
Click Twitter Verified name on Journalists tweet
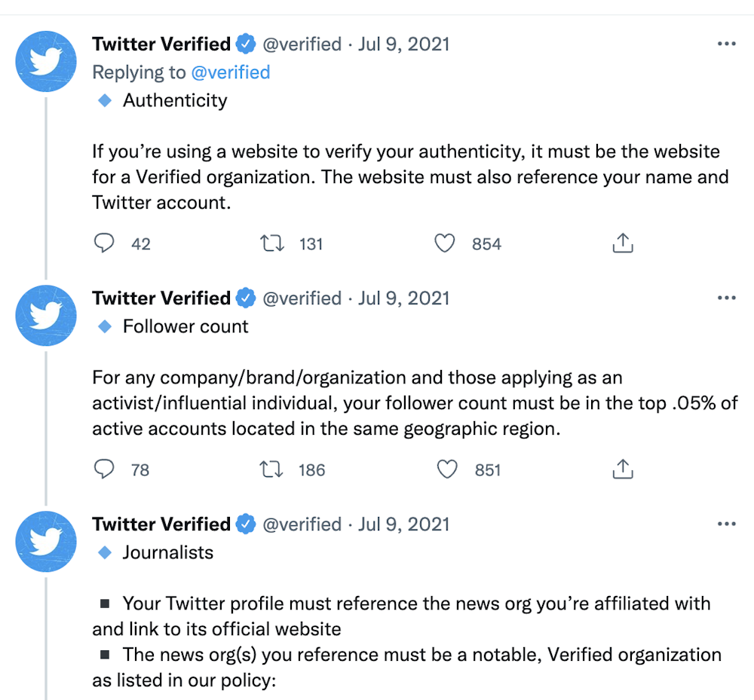point(161,524)
